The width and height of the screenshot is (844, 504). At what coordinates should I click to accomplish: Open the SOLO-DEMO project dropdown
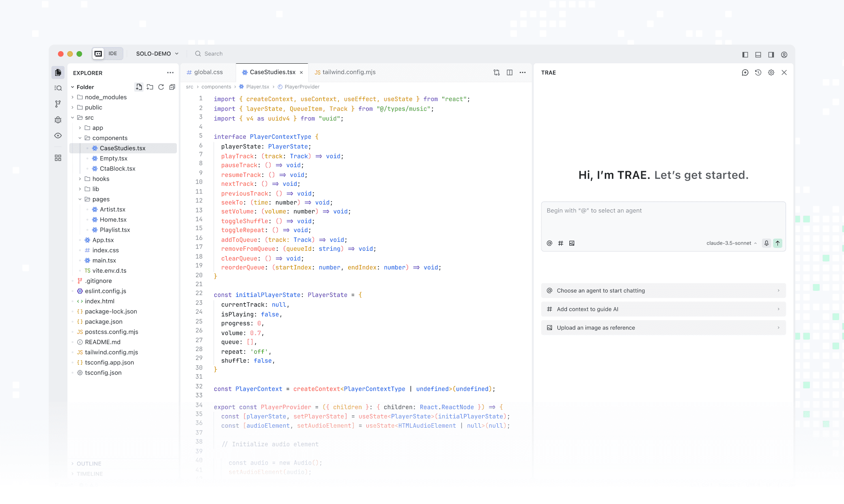(x=157, y=54)
